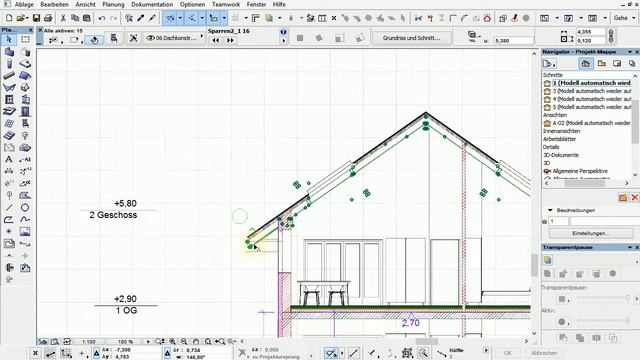
Task: Toggle the relative coordinates delta button
Action: click(96, 353)
